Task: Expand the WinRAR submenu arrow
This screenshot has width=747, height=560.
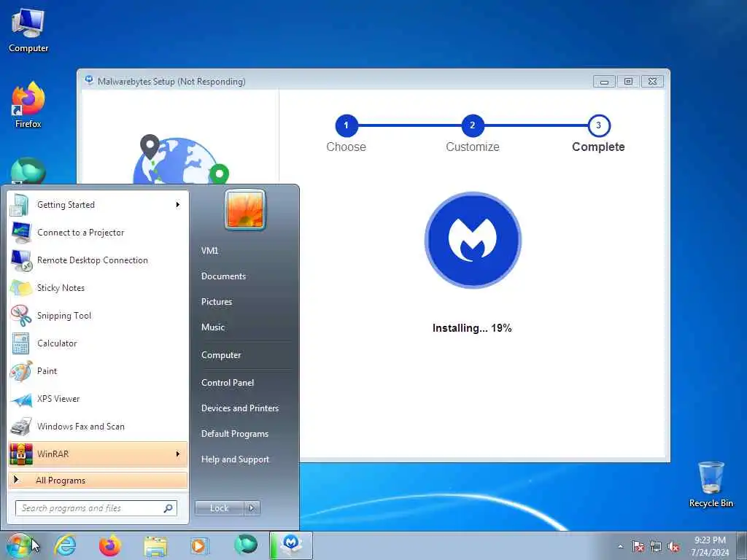Action: tap(178, 454)
